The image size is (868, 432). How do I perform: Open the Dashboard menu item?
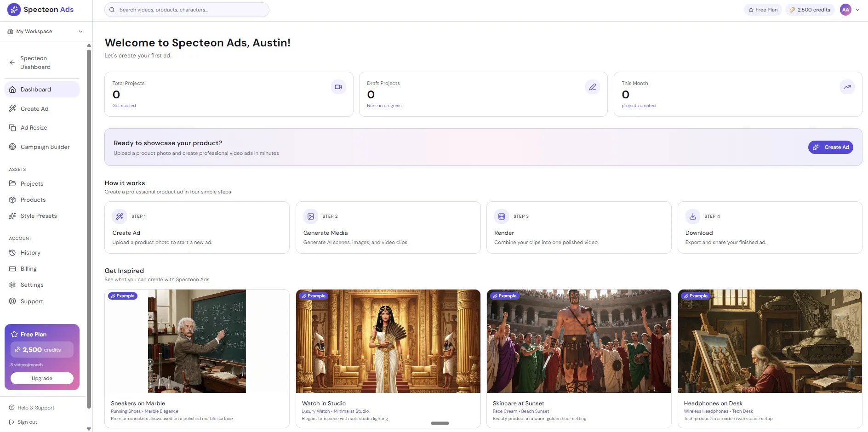pyautogui.click(x=42, y=90)
